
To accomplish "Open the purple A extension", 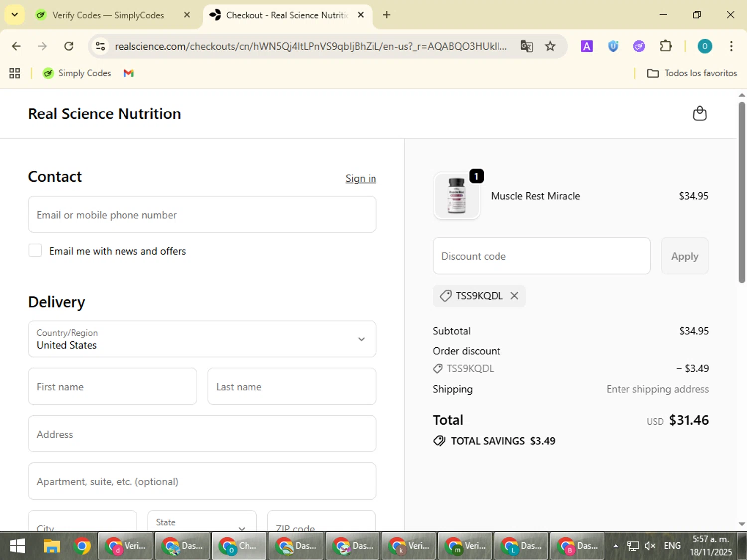I will coord(587,46).
